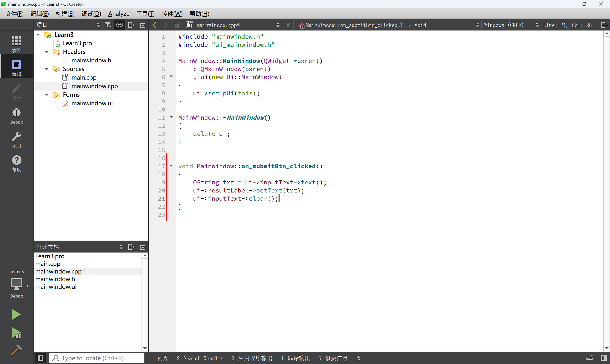Image resolution: width=610 pixels, height=364 pixels.
Task: Toggle right sidebar visibility
Action: (604, 358)
